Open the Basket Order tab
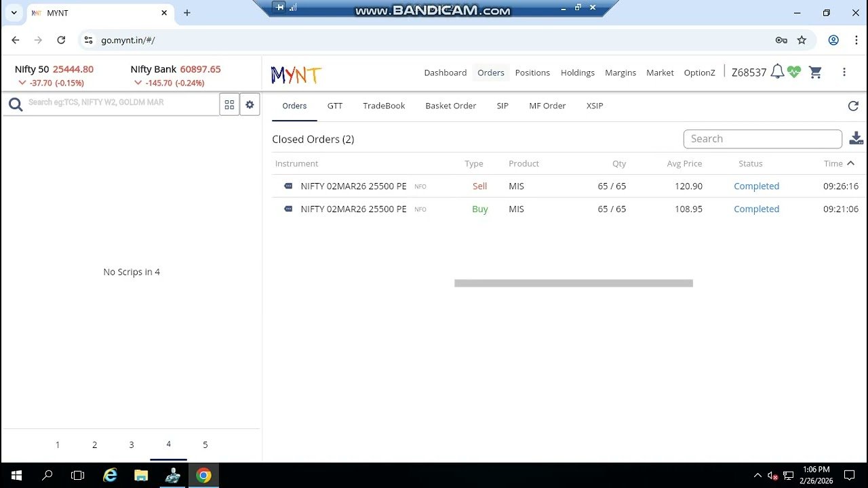Image resolution: width=868 pixels, height=488 pixels. coord(450,106)
